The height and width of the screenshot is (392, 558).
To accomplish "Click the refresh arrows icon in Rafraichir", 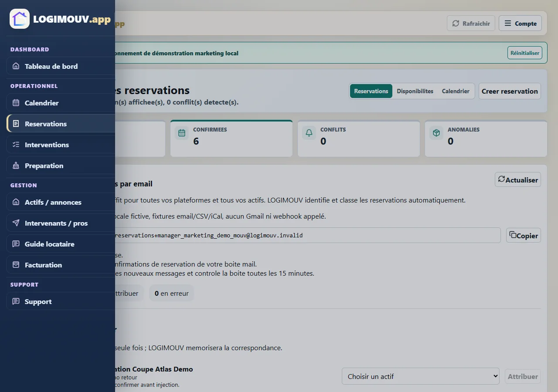I will [456, 24].
